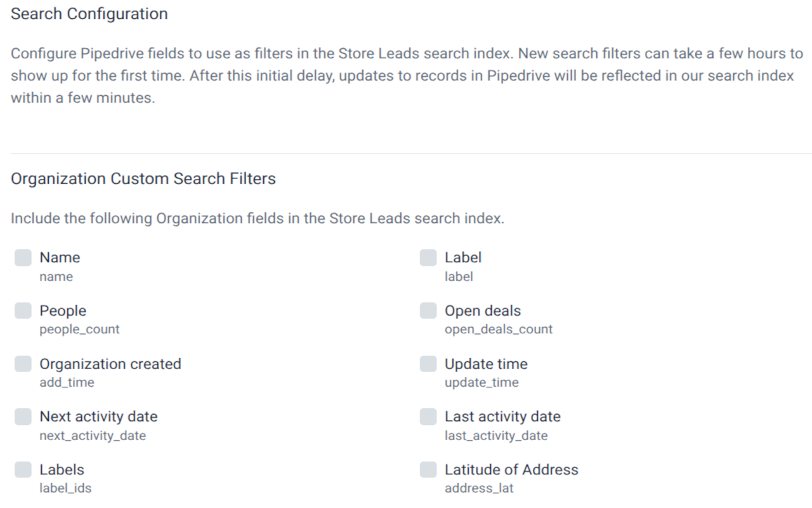Toggle the Next activity date checkbox
Image resolution: width=812 pixels, height=508 pixels.
tap(23, 417)
